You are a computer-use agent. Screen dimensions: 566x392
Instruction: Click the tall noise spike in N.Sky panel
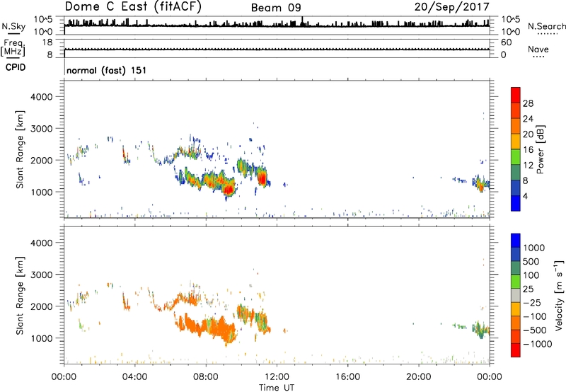(303, 21)
